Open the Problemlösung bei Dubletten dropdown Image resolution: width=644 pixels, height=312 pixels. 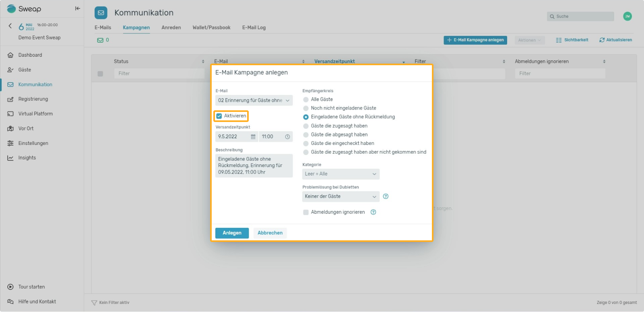[x=341, y=196]
